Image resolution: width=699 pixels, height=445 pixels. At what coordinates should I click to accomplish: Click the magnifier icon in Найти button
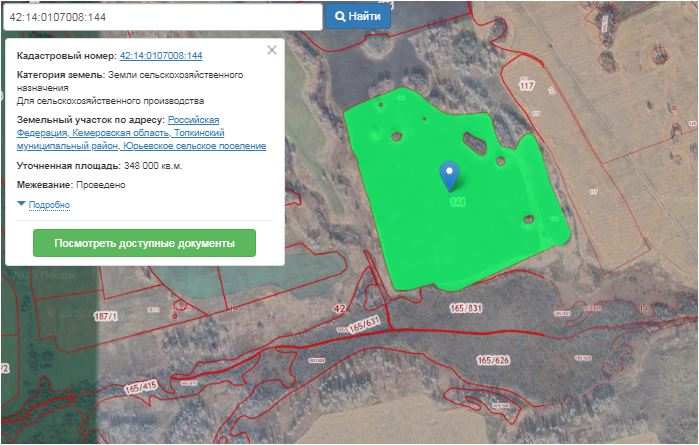[x=340, y=16]
